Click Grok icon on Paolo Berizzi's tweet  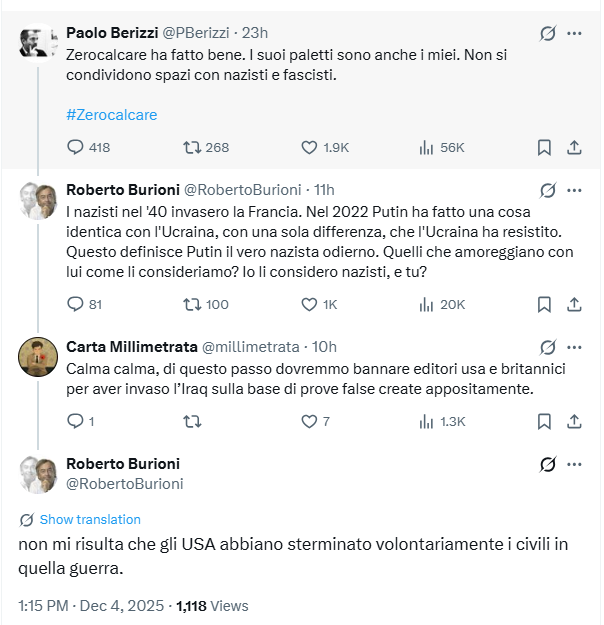tap(547, 33)
